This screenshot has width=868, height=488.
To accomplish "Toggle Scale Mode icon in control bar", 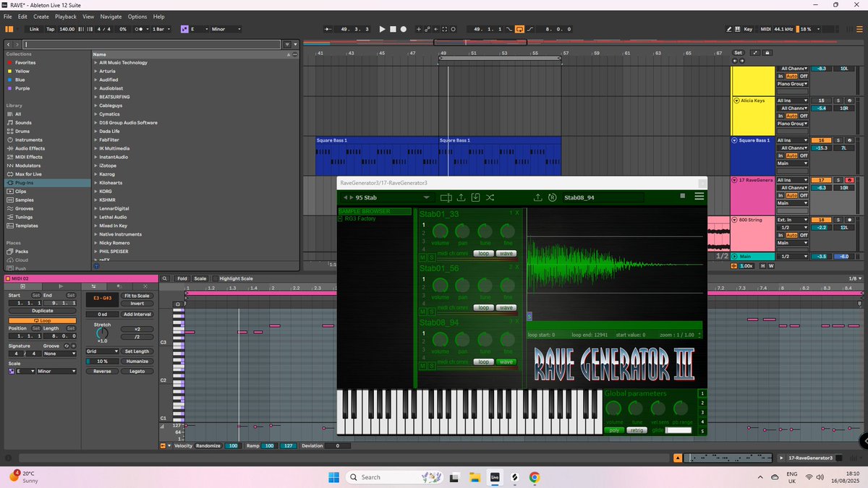I will click(184, 29).
